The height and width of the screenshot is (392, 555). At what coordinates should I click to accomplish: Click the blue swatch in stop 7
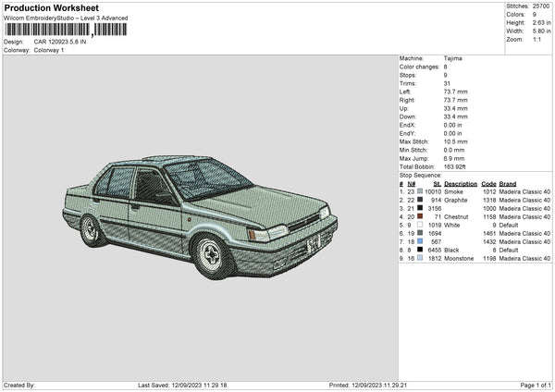(421, 241)
